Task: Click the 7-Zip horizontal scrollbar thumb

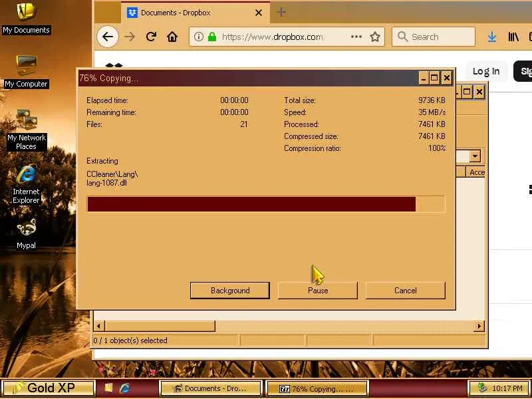Action: tap(160, 326)
